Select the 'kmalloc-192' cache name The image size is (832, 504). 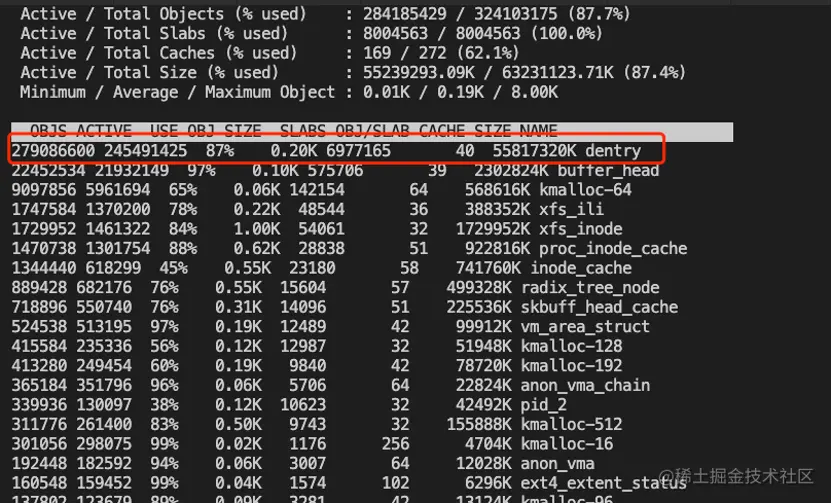coord(571,366)
